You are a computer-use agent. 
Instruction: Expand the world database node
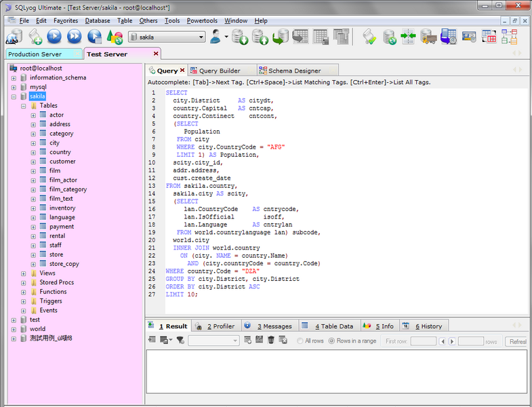(14, 329)
